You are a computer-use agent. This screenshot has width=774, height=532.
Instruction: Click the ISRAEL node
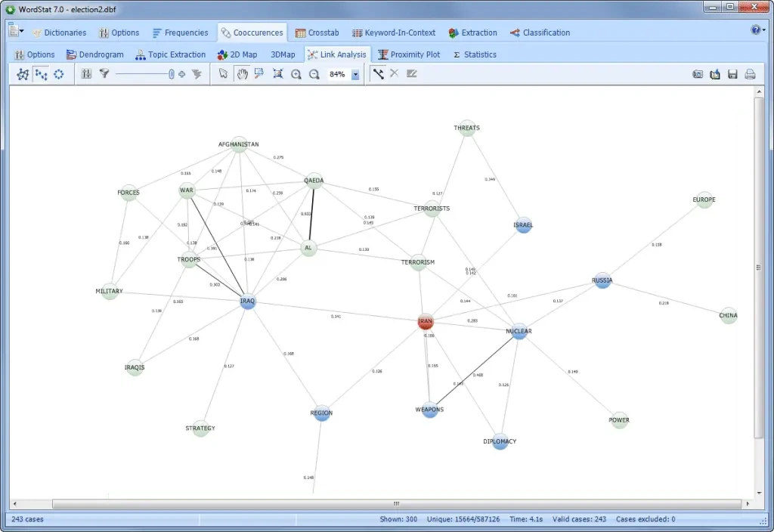523,225
